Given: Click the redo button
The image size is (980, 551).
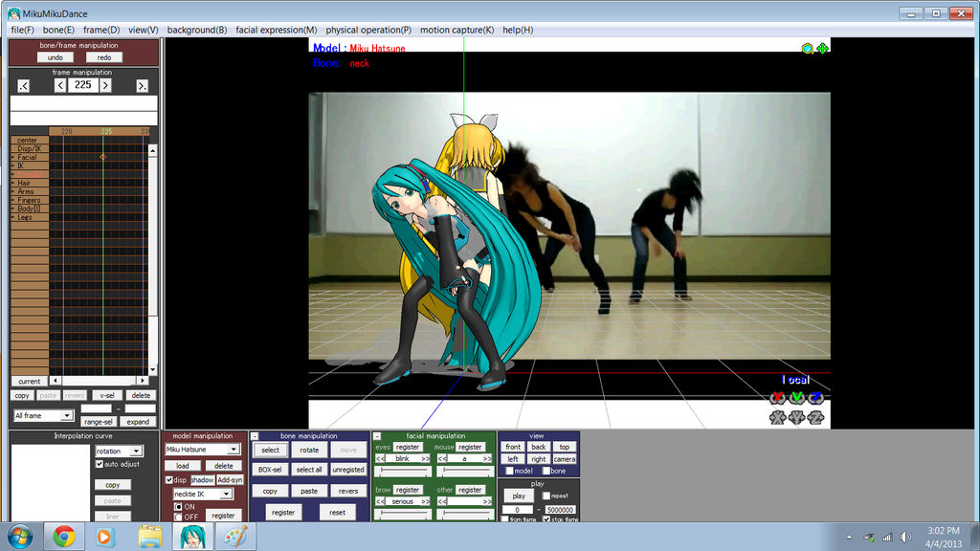Looking at the screenshot, I should pyautogui.click(x=104, y=57).
